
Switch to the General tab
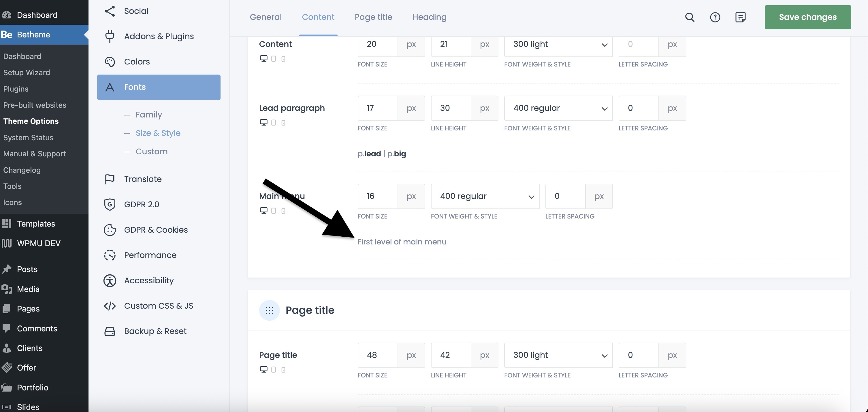click(x=266, y=17)
